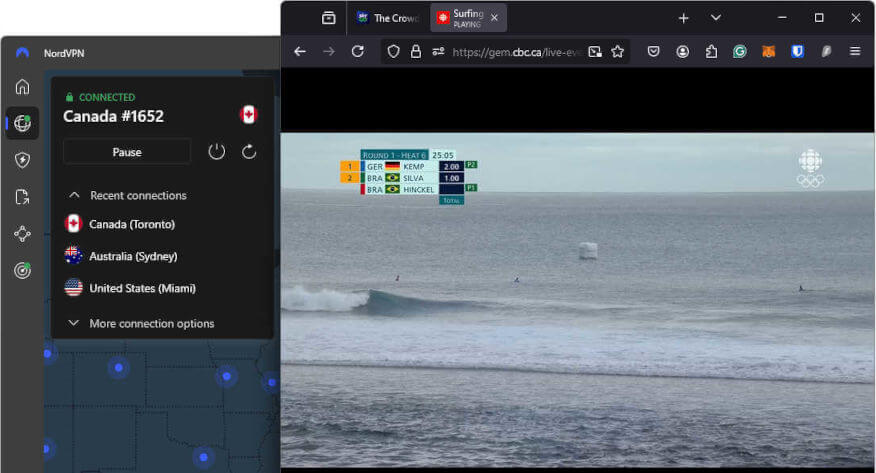The width and height of the screenshot is (876, 473).
Task: Go back to previous page
Action: click(300, 51)
